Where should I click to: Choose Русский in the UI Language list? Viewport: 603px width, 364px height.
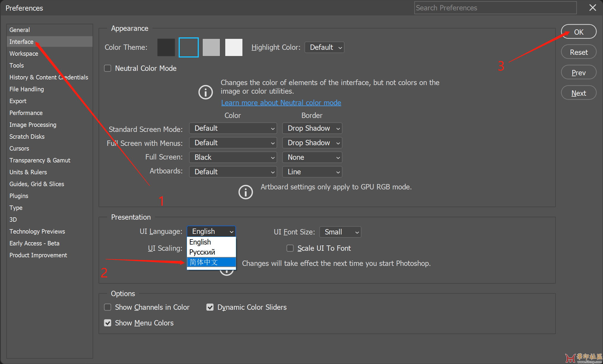tap(211, 252)
